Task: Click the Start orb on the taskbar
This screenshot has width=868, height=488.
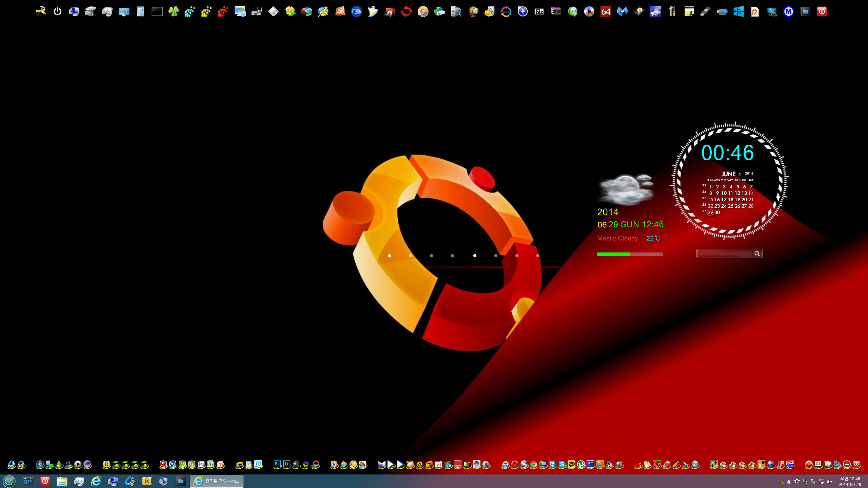Action: [x=9, y=481]
